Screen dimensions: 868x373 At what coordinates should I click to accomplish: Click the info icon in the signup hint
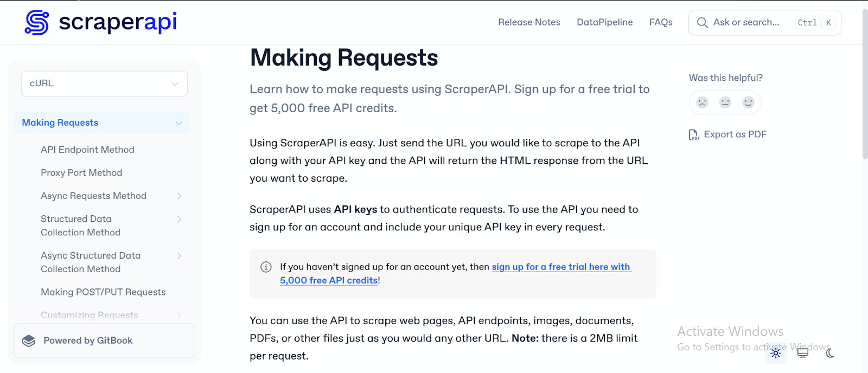266,267
